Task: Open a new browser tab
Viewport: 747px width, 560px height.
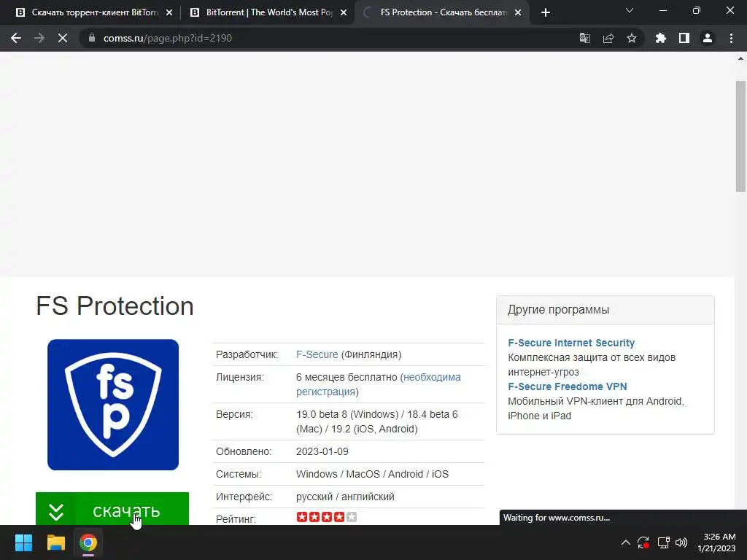Action: 546,12
